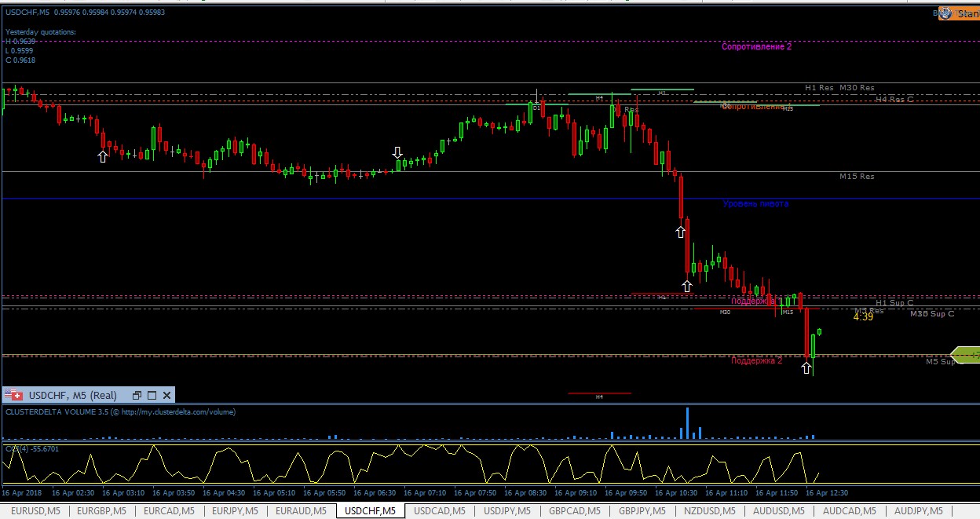Select the M15 Res label

coord(857,177)
